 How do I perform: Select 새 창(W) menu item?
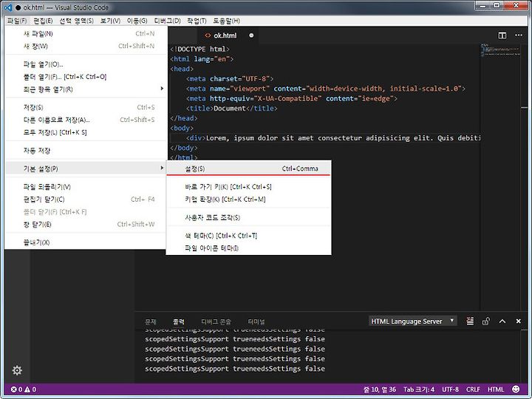pos(86,46)
